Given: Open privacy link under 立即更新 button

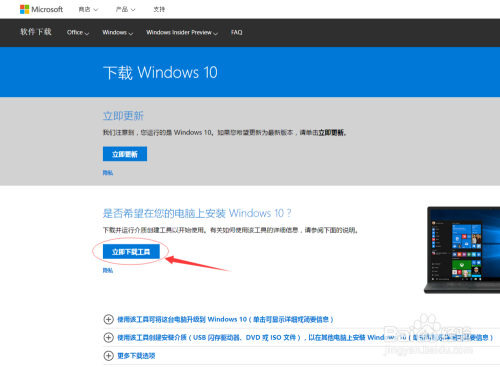Looking at the screenshot, I should pyautogui.click(x=108, y=173).
